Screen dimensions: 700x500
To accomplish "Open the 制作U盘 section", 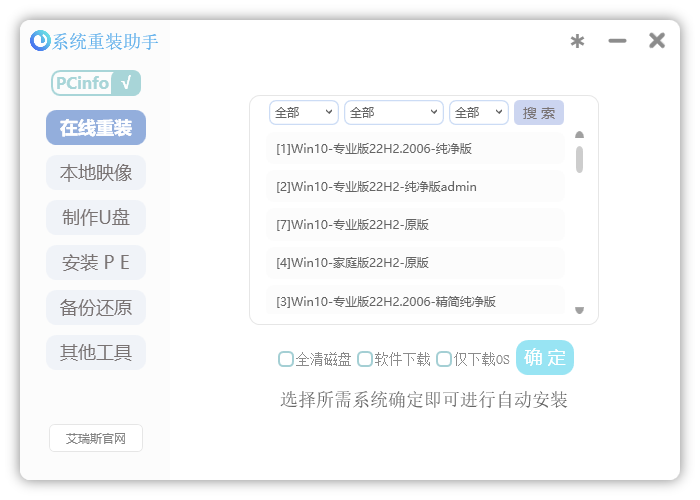I will (x=96, y=218).
